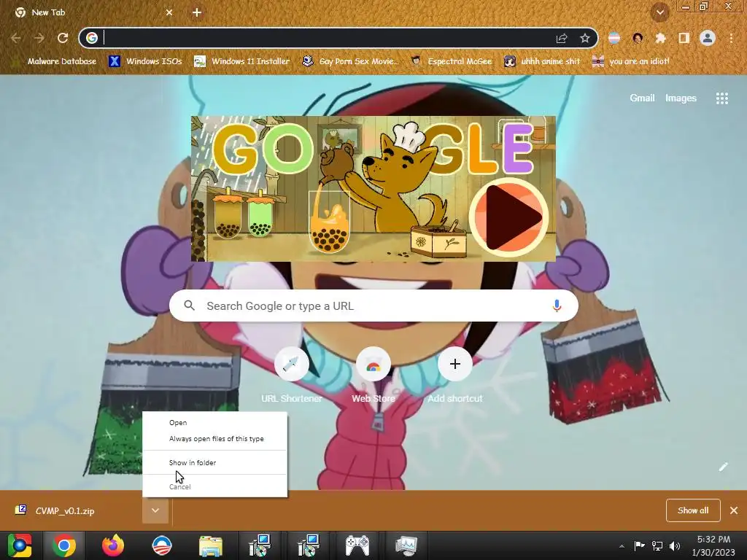The width and height of the screenshot is (747, 560).
Task: Open the Windows ISOs bookmark
Action: tap(145, 61)
